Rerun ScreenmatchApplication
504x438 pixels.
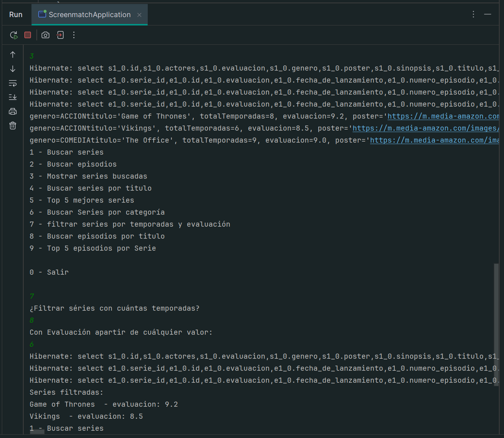[14, 35]
